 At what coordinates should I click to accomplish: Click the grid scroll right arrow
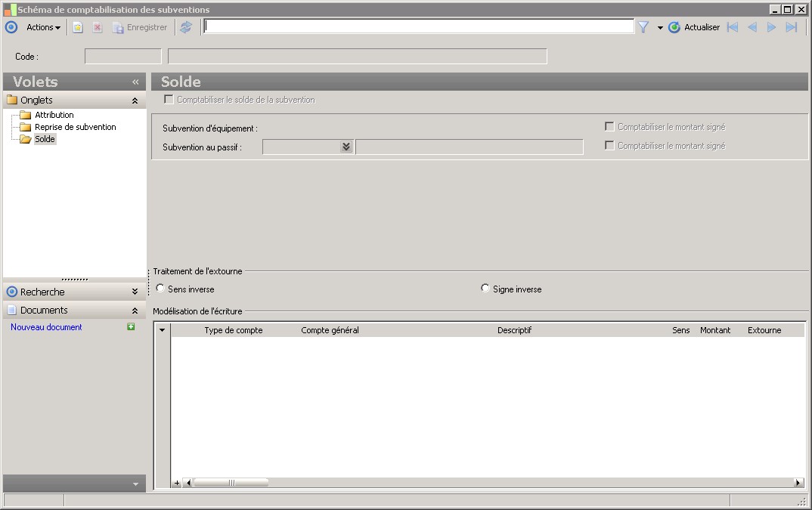(798, 483)
